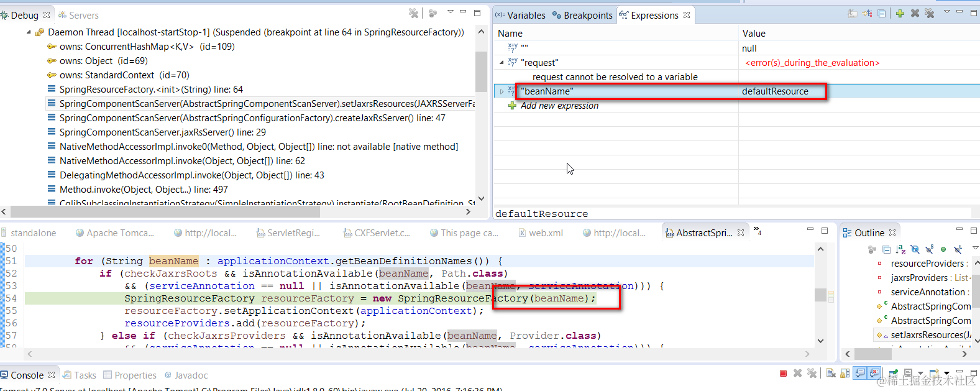This screenshot has width=980, height=391.
Task: Toggle Scroll Lock in Console toolbar
Action: pos(845,373)
